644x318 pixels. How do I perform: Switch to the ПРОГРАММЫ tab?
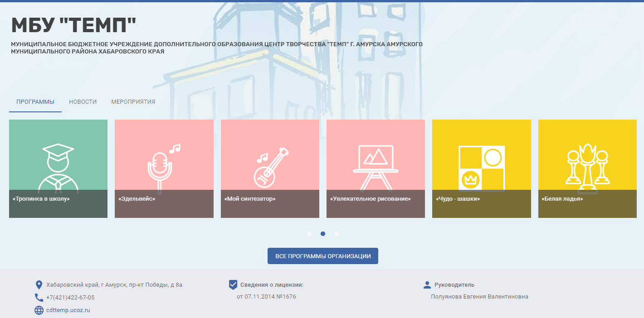[x=35, y=102]
